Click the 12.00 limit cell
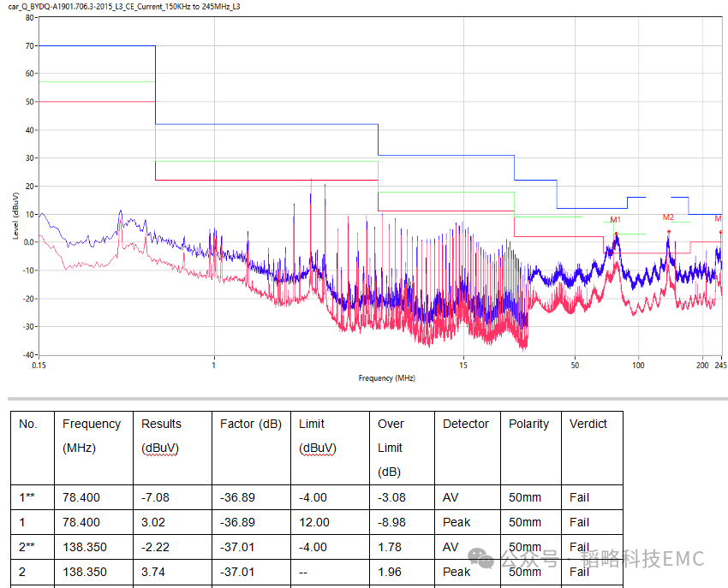Screen dimensions: 728x588 [x=313, y=522]
